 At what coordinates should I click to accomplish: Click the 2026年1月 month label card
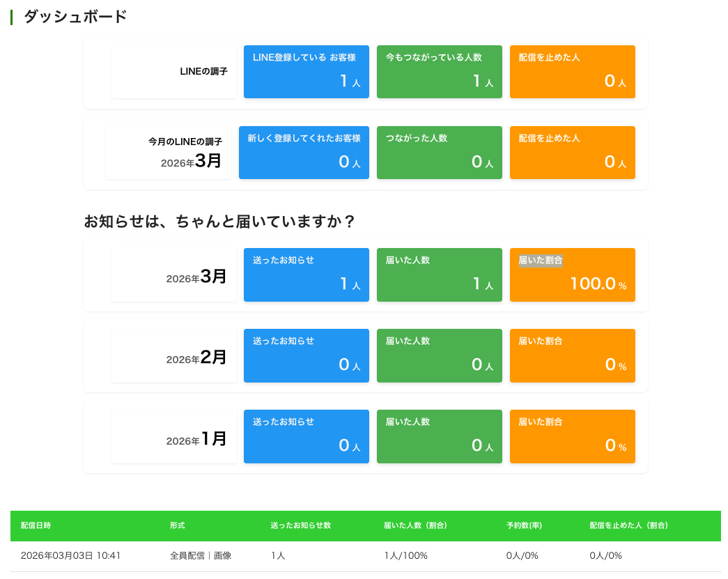pos(174,437)
